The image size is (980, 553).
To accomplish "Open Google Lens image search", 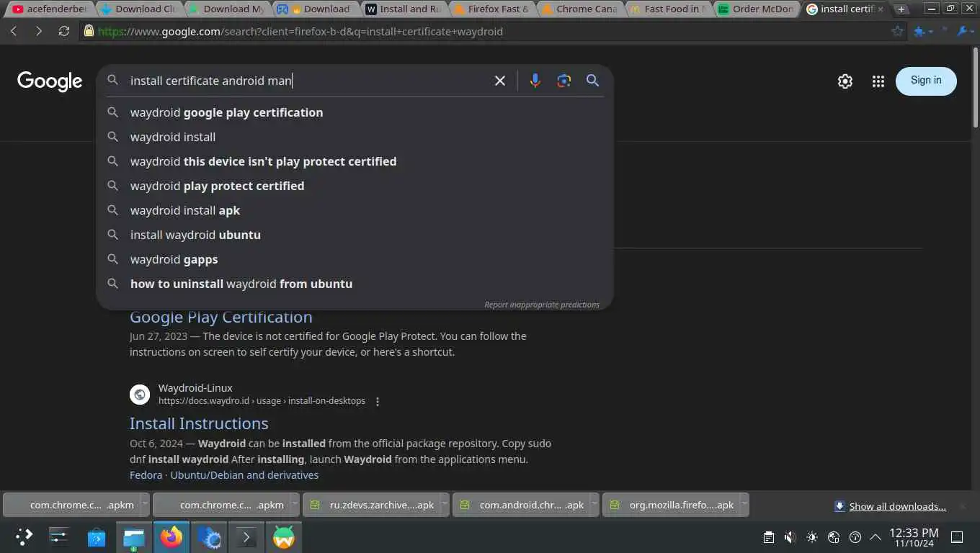I will (x=564, y=81).
